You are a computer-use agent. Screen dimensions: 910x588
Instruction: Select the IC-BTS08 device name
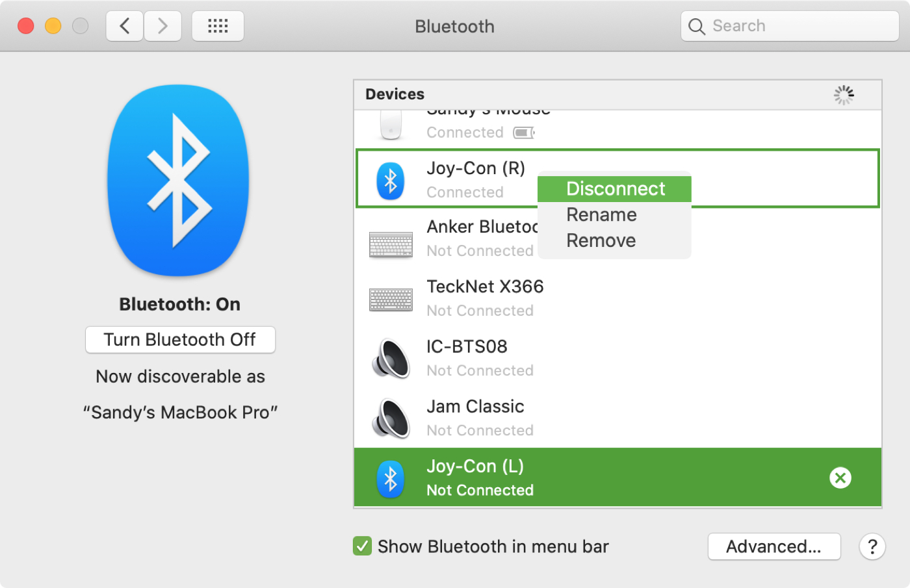click(x=467, y=346)
